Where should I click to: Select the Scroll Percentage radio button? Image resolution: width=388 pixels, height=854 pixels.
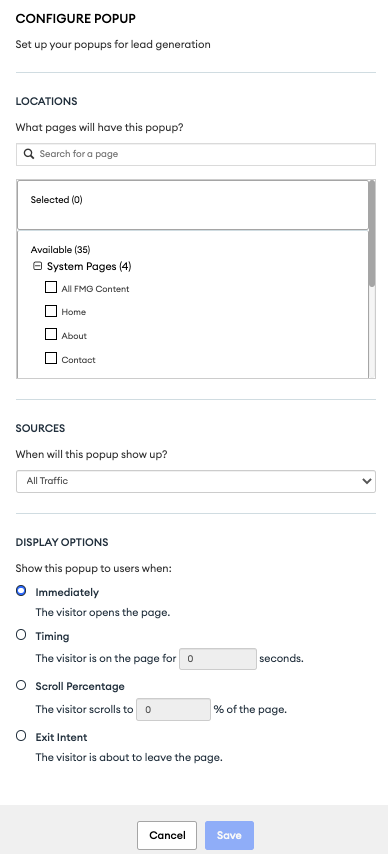tap(21, 685)
